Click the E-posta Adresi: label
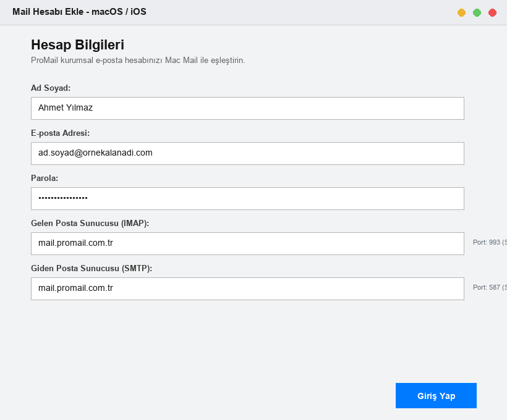The image size is (507, 420). [x=60, y=133]
